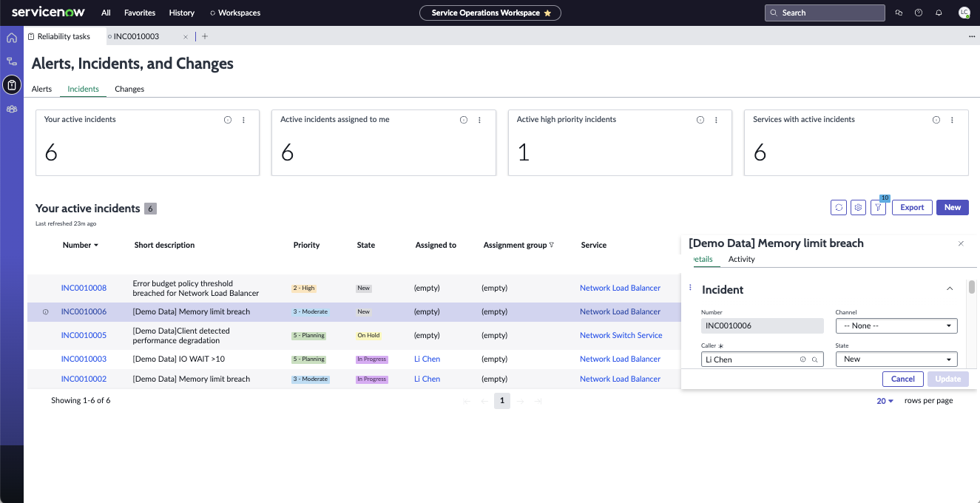Open the Favorites menu

[x=140, y=13]
